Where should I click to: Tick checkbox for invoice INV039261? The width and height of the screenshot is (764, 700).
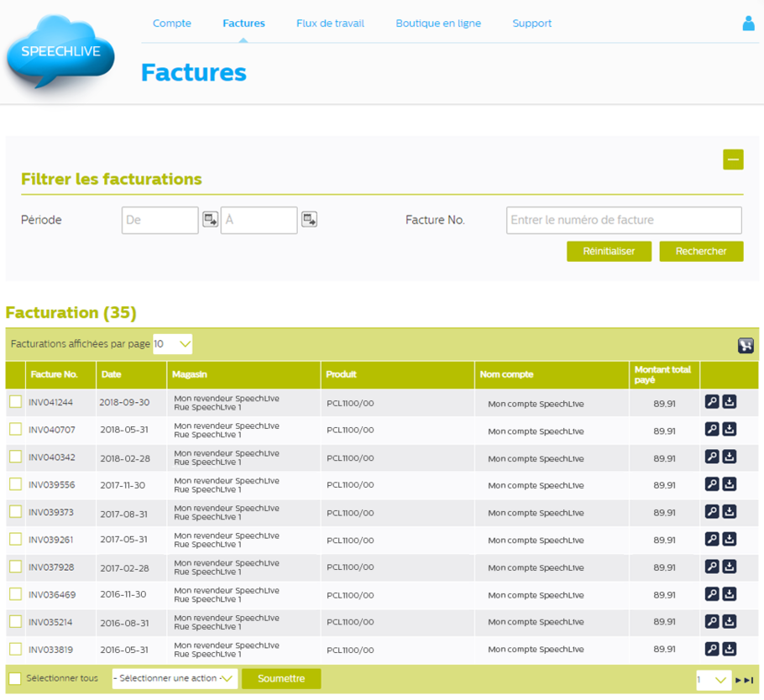(x=16, y=539)
